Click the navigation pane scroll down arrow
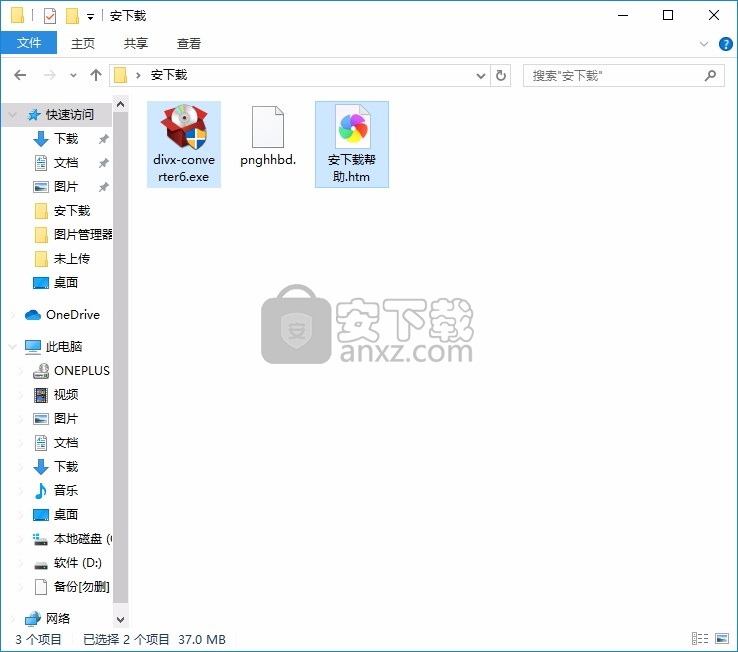 [x=120, y=620]
